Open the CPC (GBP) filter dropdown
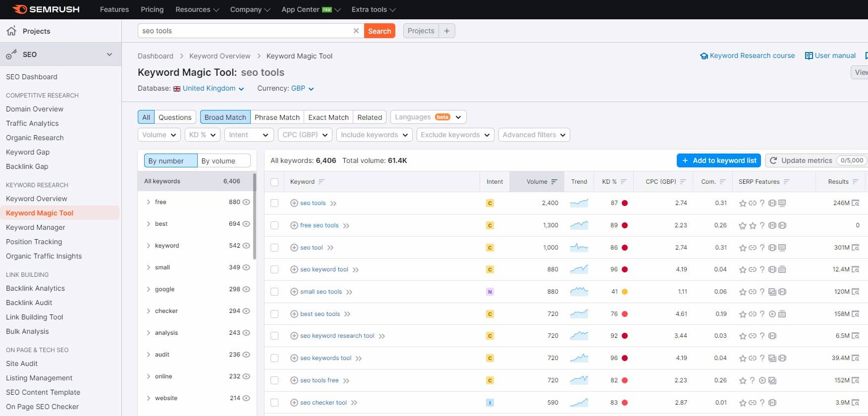The width and height of the screenshot is (868, 416). pos(305,135)
